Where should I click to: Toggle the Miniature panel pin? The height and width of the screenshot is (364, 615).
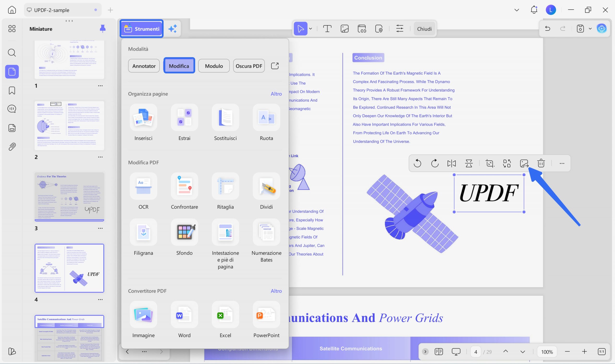pyautogui.click(x=103, y=29)
